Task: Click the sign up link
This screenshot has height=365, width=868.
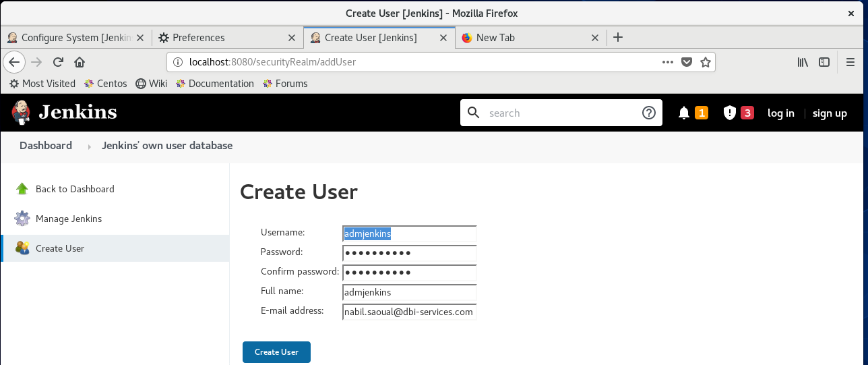Action: click(x=830, y=113)
